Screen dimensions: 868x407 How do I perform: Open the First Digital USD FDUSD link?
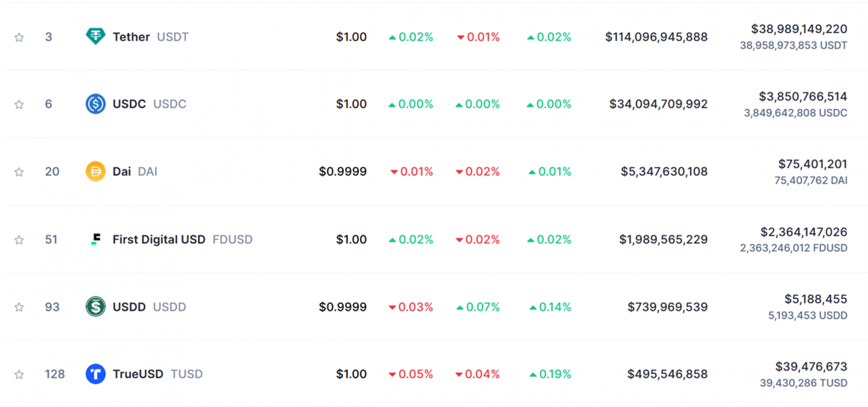182,239
